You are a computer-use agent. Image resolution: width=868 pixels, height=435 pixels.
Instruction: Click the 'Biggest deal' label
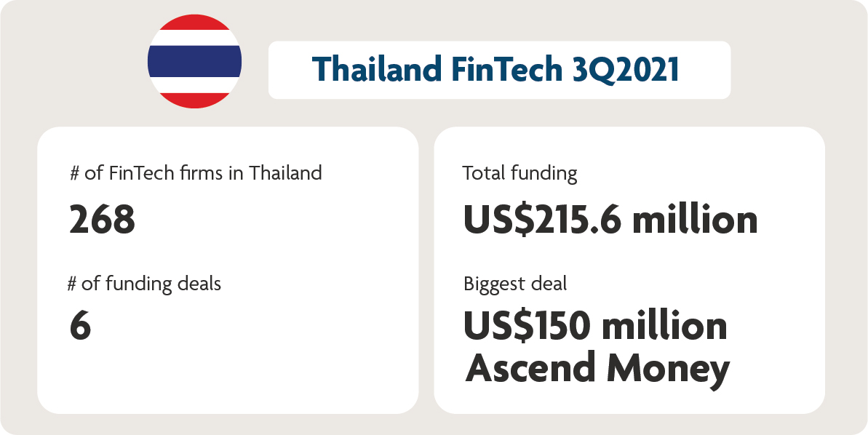pos(515,284)
